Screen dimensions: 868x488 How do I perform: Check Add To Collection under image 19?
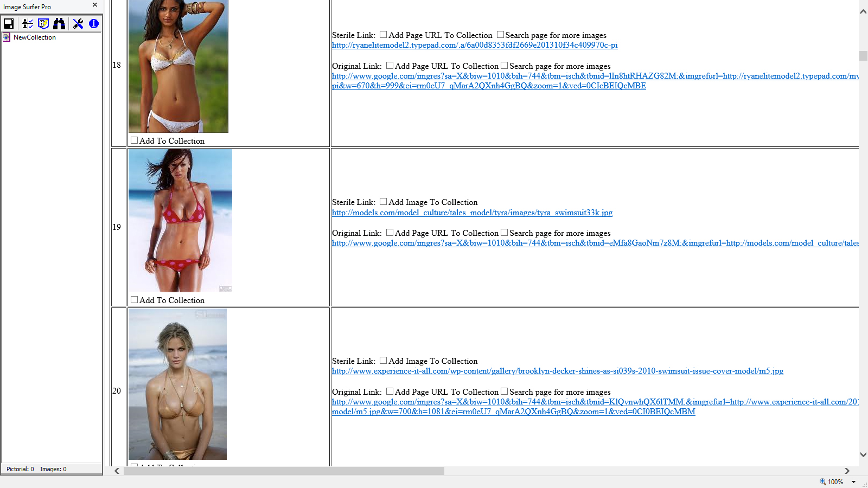[x=134, y=300]
